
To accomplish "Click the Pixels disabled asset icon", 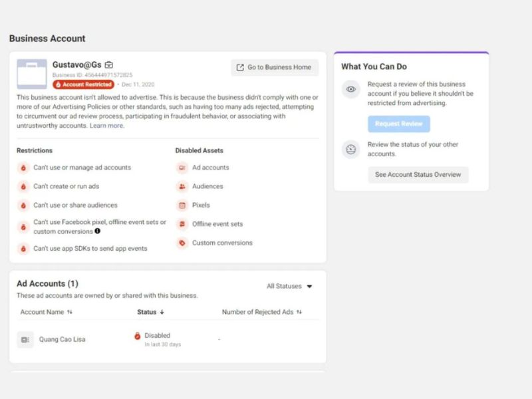I will tap(182, 205).
